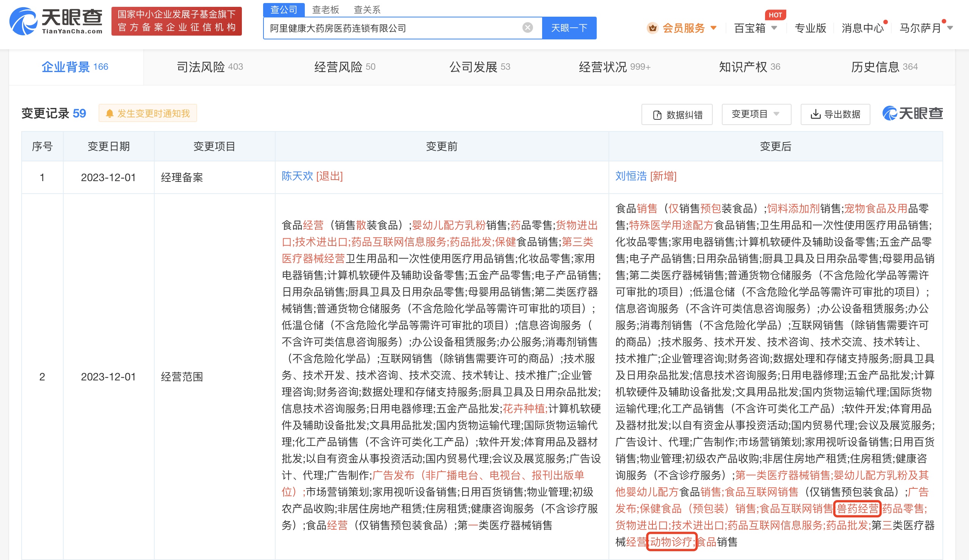
Task: Click the download icon in 导出数据
Action: 815,114
